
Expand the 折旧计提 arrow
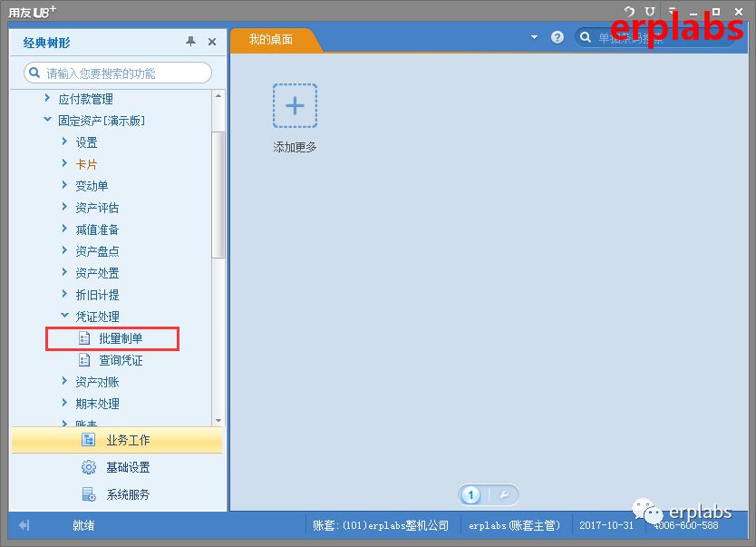coord(64,294)
